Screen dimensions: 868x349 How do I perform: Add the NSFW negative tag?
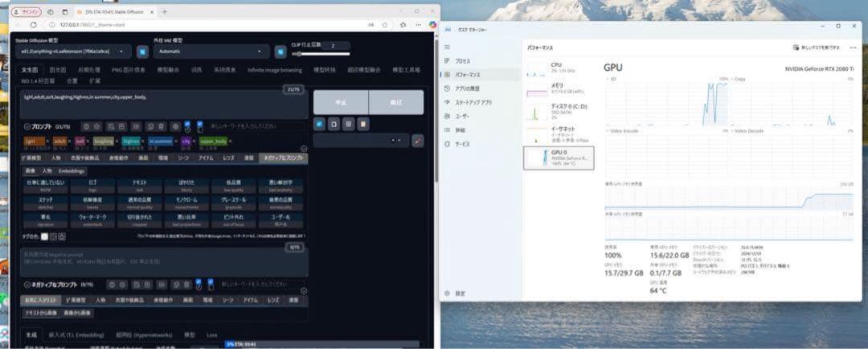point(45,186)
